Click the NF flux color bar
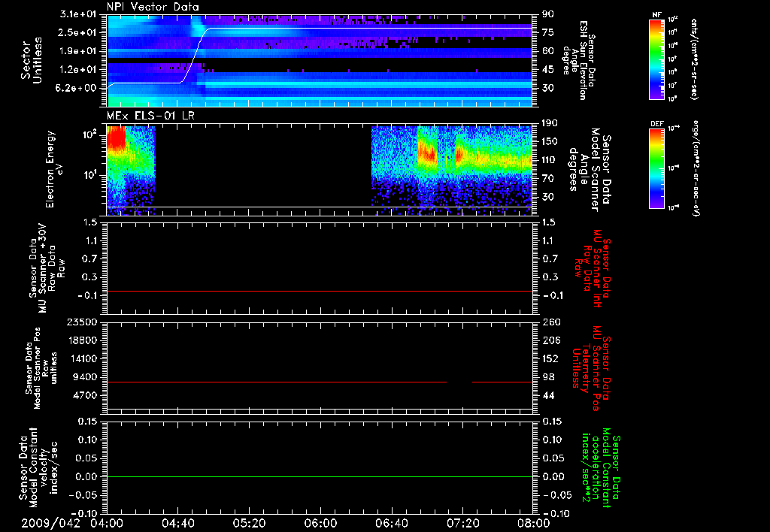Viewport: 770px width, 532px height. (656, 59)
